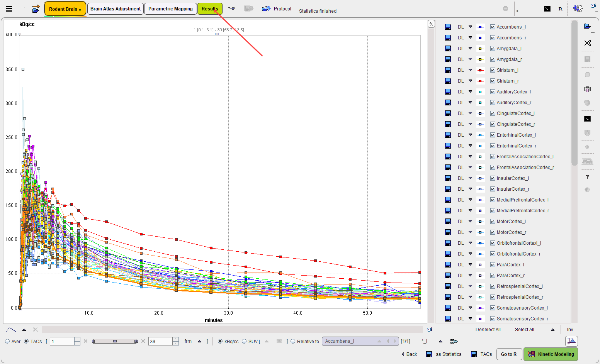Click the start frame input field showing 1

pyautogui.click(x=62, y=341)
